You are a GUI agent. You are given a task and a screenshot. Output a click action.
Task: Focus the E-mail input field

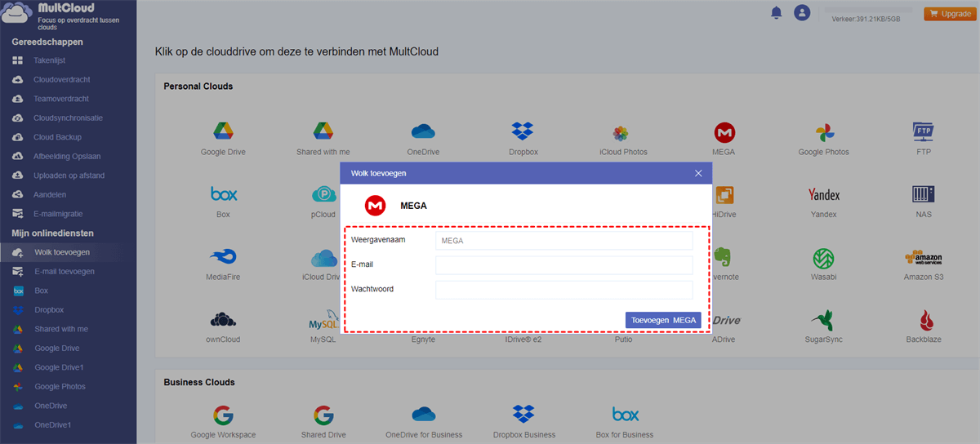(564, 265)
